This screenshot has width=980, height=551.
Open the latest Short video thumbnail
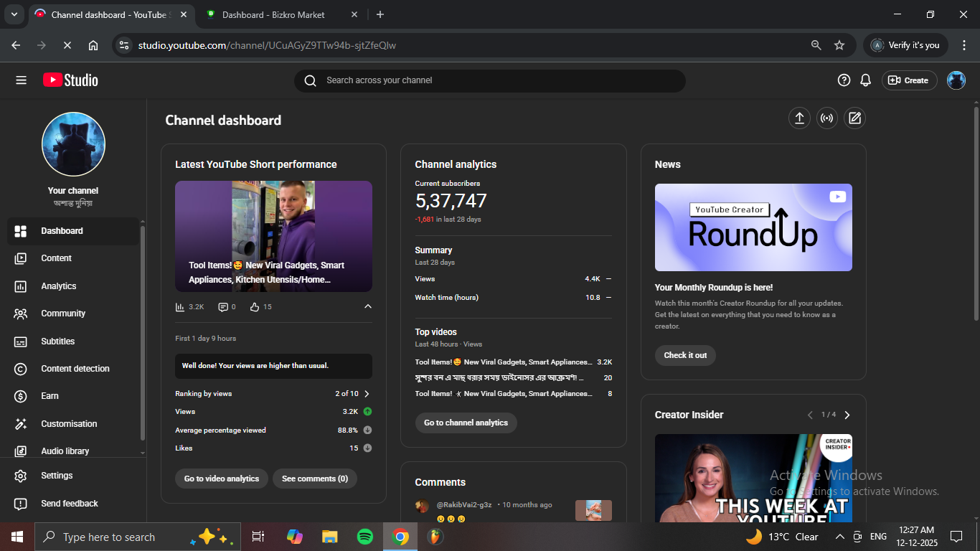pyautogui.click(x=273, y=236)
